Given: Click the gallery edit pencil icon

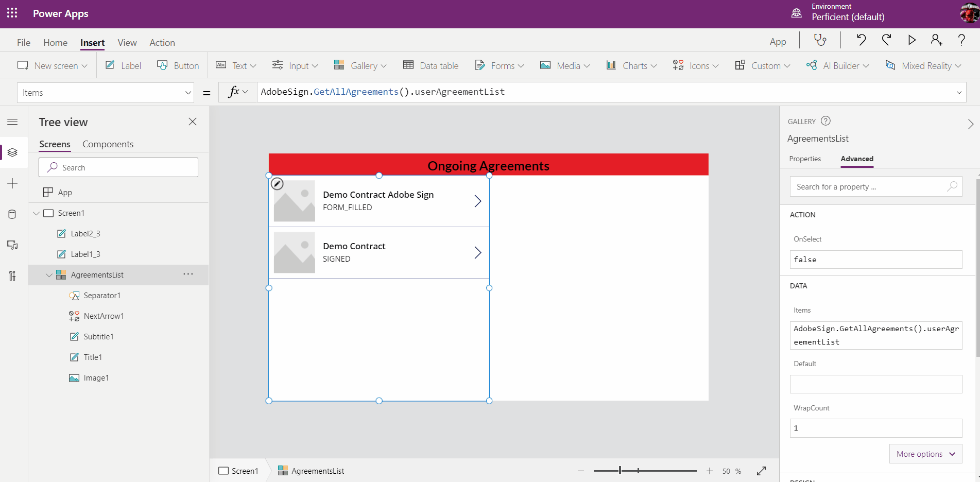Looking at the screenshot, I should pos(277,184).
